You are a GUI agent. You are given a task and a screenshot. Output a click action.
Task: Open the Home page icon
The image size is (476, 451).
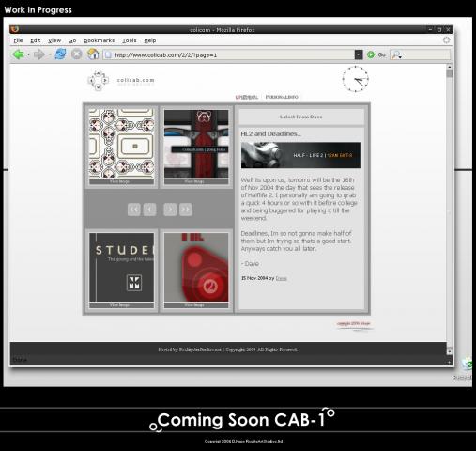coord(93,54)
